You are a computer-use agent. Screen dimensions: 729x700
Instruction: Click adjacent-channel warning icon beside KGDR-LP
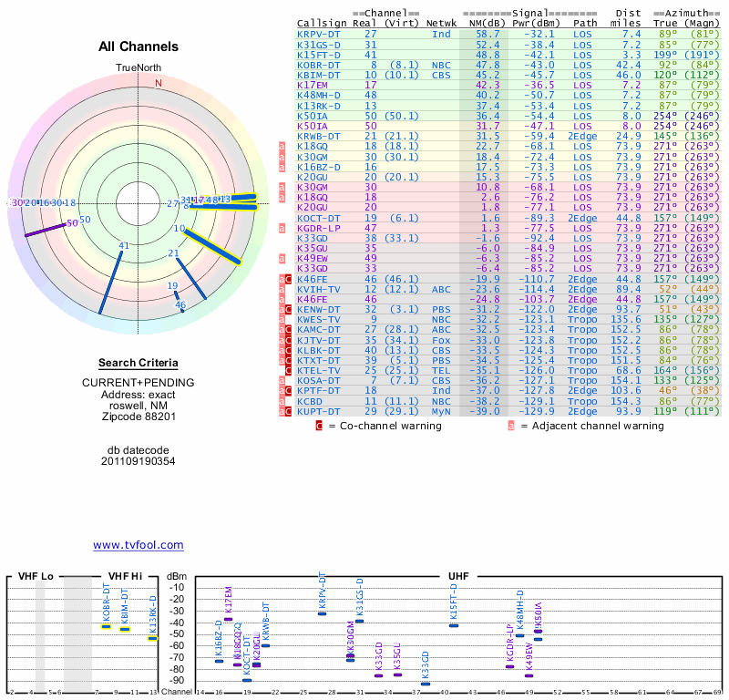coord(282,229)
